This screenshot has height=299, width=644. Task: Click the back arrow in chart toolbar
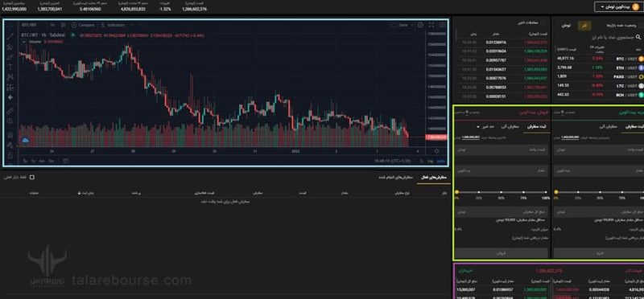pyautogui.click(x=10, y=97)
